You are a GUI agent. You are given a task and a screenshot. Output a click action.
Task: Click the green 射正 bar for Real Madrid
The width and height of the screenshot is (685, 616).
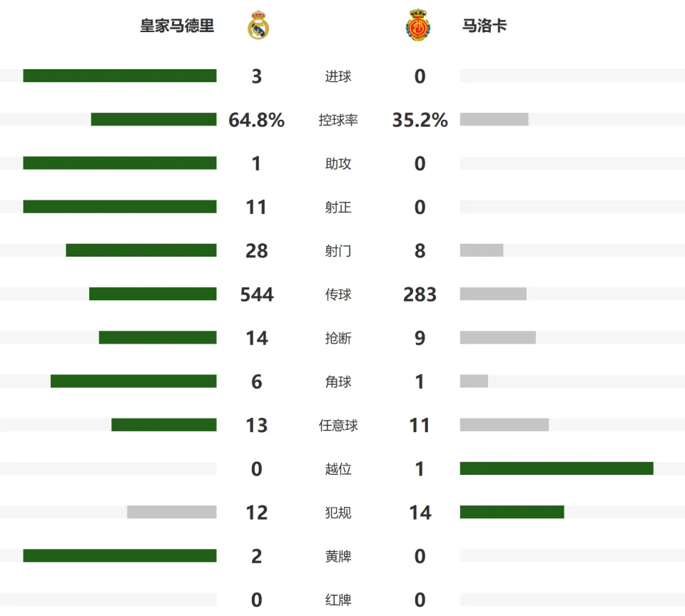[120, 207]
